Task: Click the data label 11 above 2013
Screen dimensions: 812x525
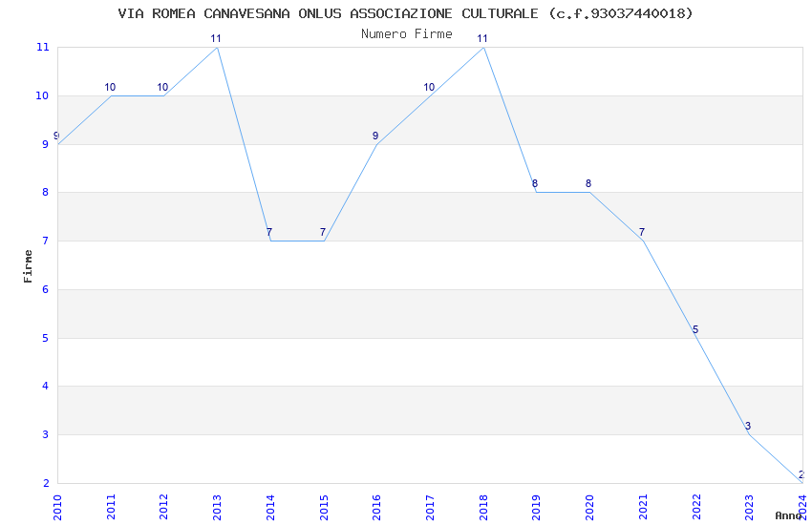Action: (216, 38)
